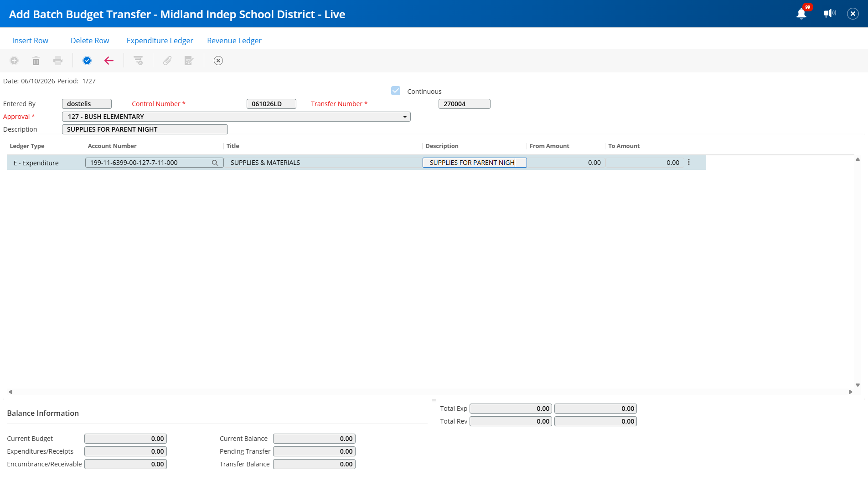Image resolution: width=868 pixels, height=491 pixels.
Task: Toggle the Continuous checkbox
Action: (x=396, y=91)
